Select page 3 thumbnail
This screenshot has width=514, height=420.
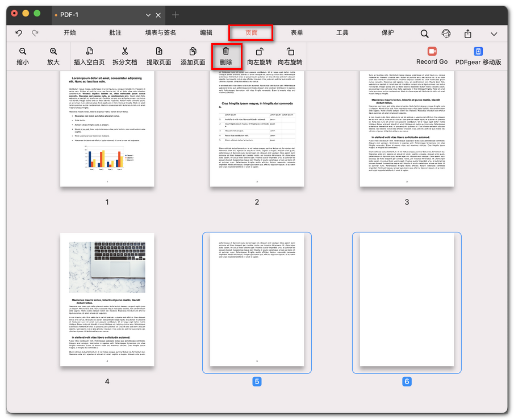(407, 128)
